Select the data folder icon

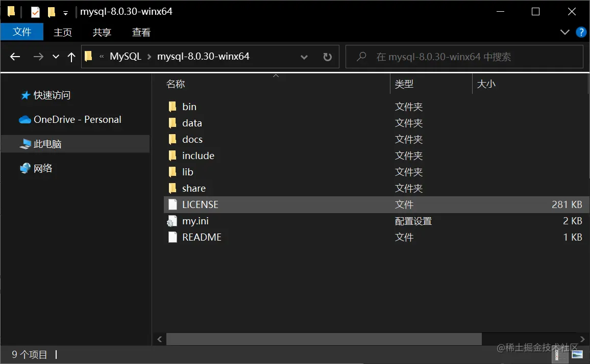pyautogui.click(x=173, y=123)
